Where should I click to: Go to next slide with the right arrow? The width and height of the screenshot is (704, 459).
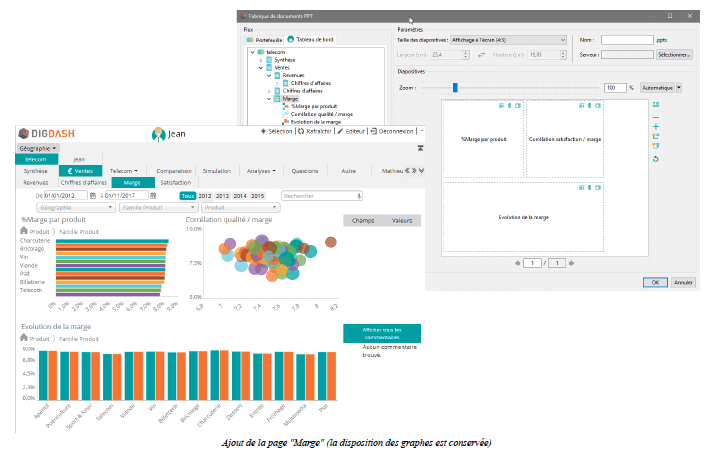pyautogui.click(x=571, y=263)
